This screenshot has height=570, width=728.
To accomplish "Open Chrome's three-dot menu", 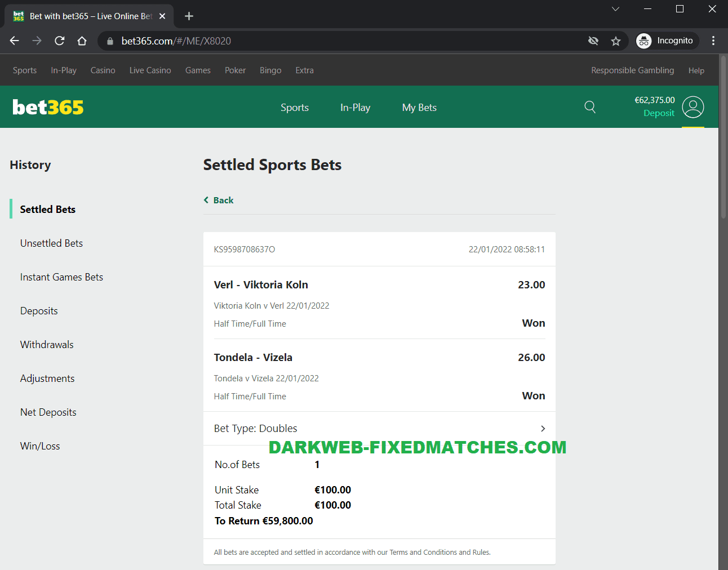I will point(713,41).
